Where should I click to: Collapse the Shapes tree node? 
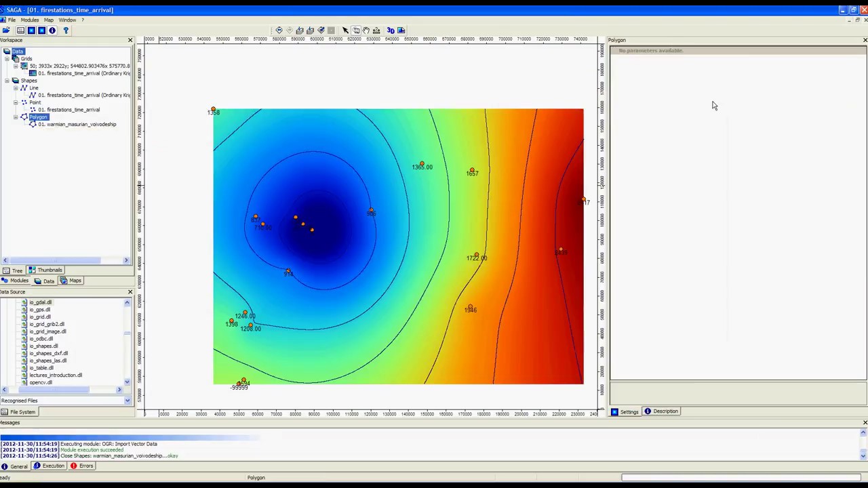pyautogui.click(x=7, y=81)
